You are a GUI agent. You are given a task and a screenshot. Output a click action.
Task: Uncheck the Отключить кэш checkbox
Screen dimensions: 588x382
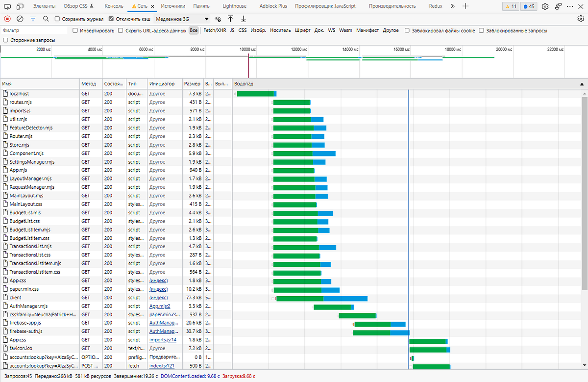[x=111, y=19]
